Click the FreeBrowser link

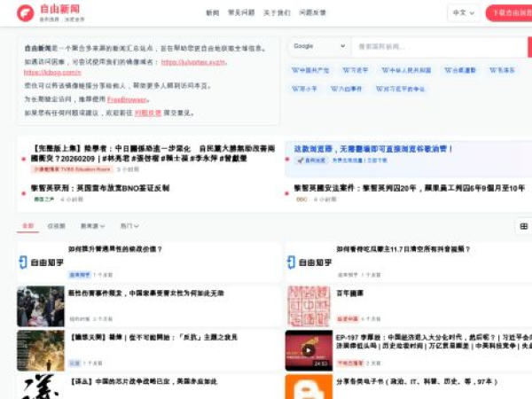coord(134,99)
